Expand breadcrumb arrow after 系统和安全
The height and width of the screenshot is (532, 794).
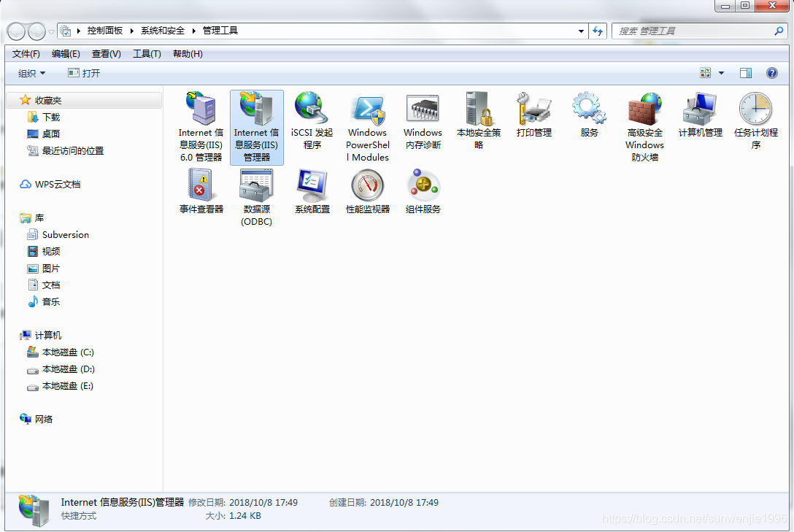click(x=193, y=31)
